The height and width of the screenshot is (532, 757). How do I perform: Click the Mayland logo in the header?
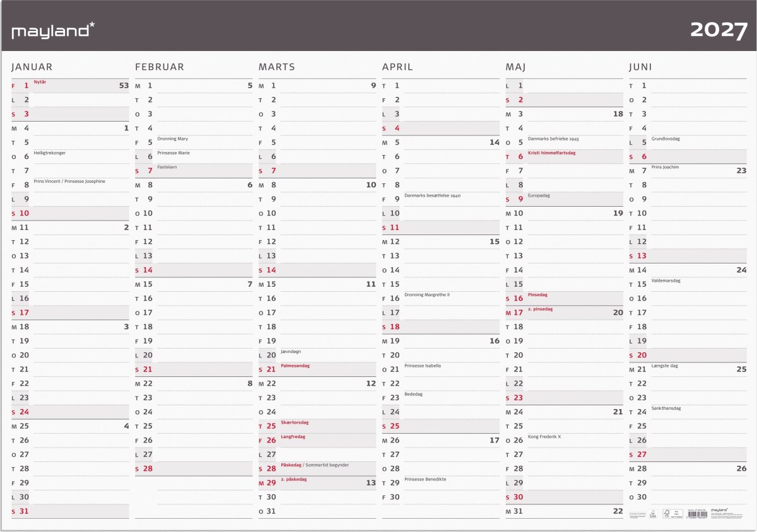pyautogui.click(x=54, y=30)
